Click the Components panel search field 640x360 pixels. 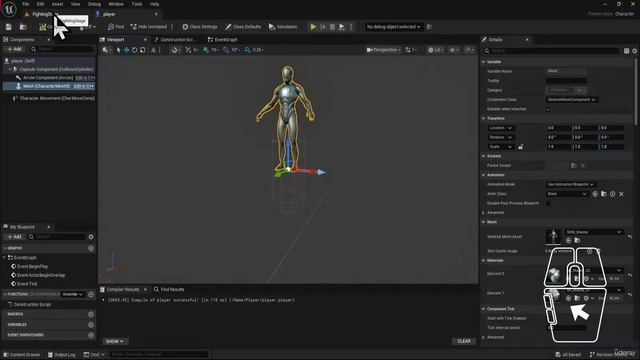(62, 49)
